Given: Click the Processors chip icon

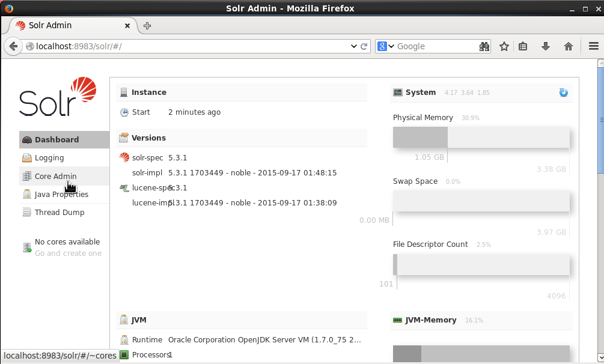Looking at the screenshot, I should (x=124, y=355).
